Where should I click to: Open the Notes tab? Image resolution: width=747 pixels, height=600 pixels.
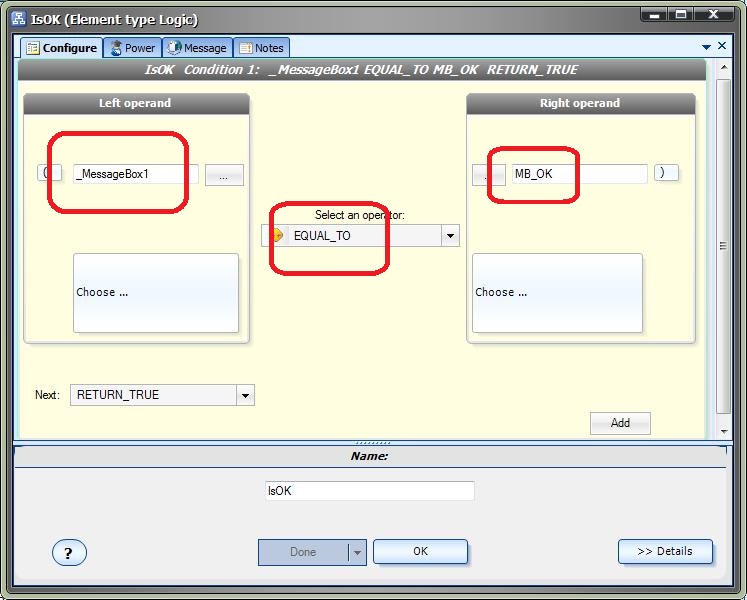tap(262, 48)
